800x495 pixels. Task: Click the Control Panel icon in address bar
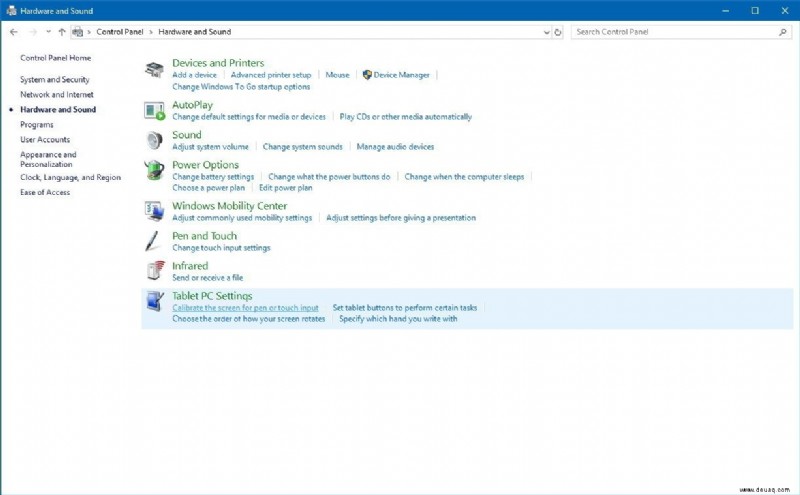tap(78, 32)
